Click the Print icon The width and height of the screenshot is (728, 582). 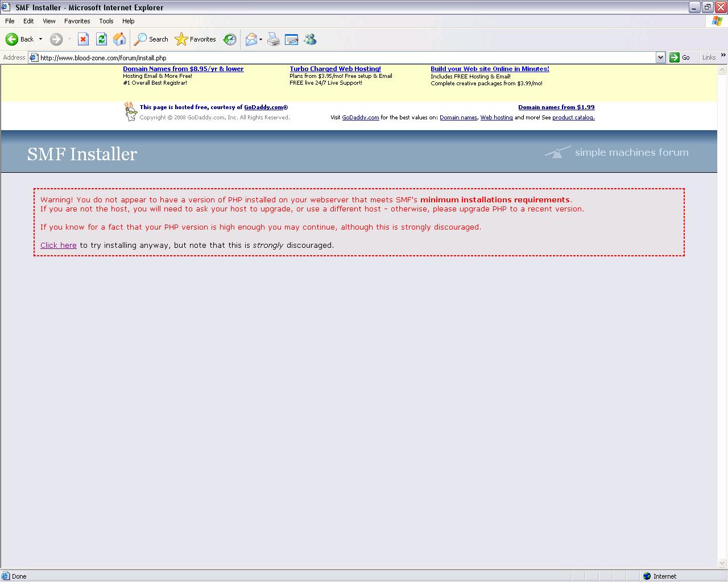274,39
